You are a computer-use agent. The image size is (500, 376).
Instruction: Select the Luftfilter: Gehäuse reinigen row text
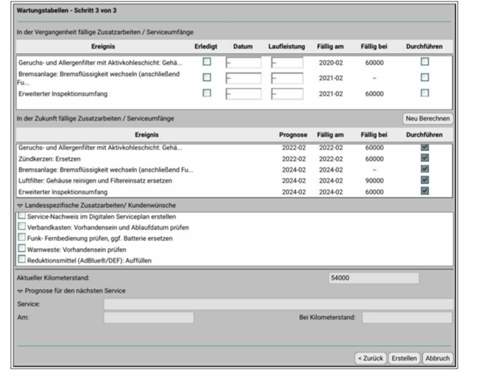pyautogui.click(x=95, y=181)
